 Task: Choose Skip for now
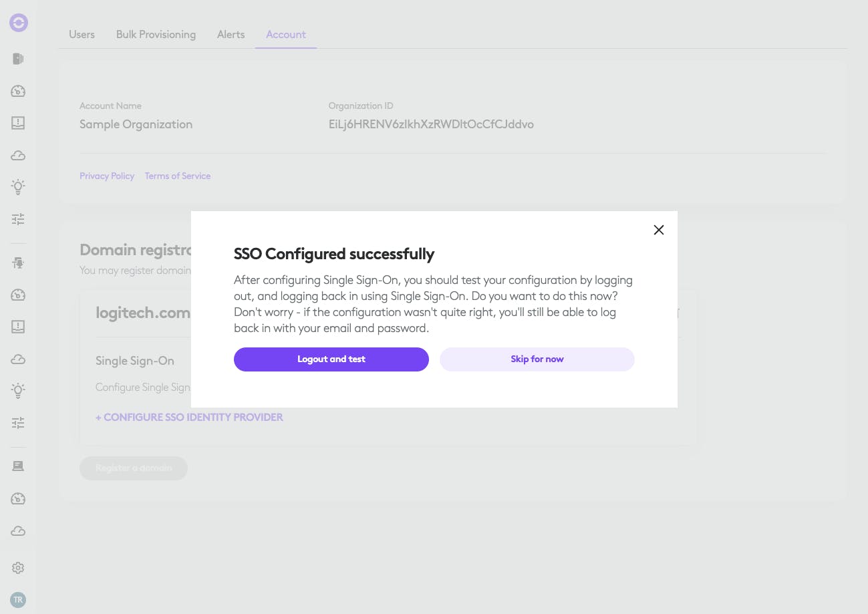537,359
